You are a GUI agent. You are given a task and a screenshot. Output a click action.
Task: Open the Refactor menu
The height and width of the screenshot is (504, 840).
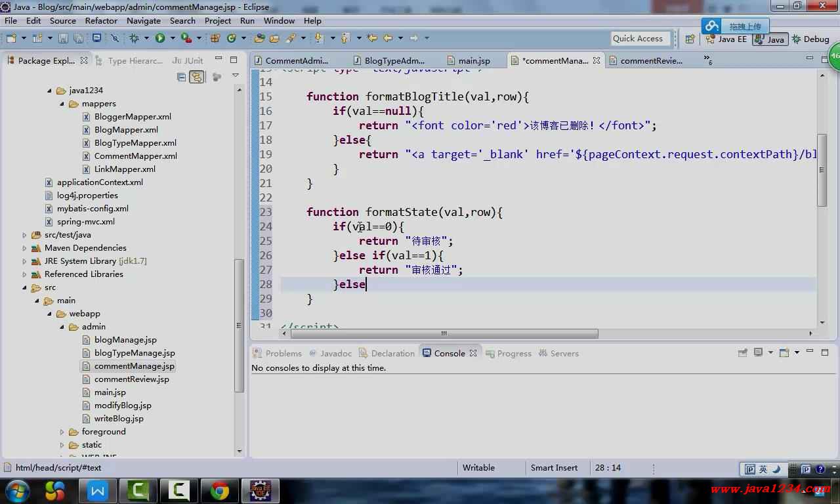coord(101,20)
